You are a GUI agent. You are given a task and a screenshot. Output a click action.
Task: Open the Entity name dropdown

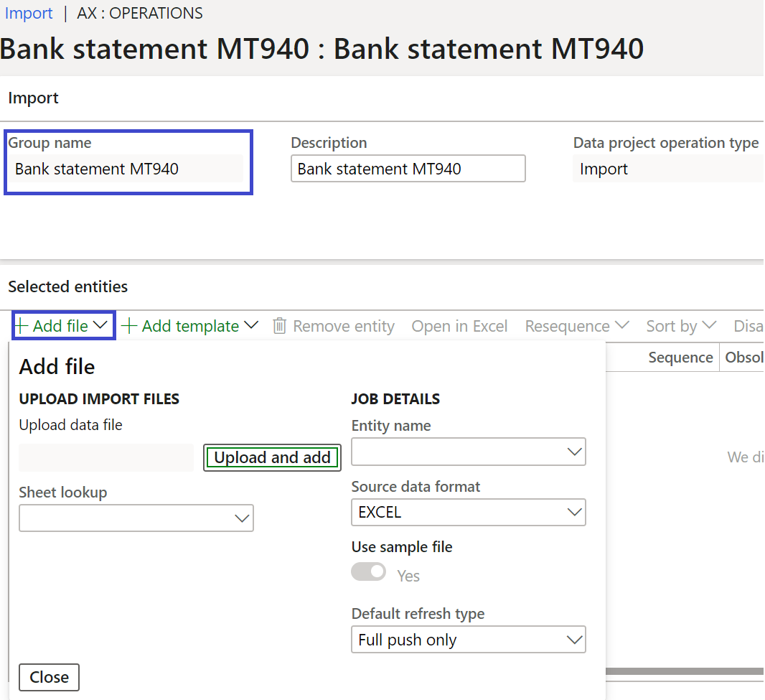[469, 452]
